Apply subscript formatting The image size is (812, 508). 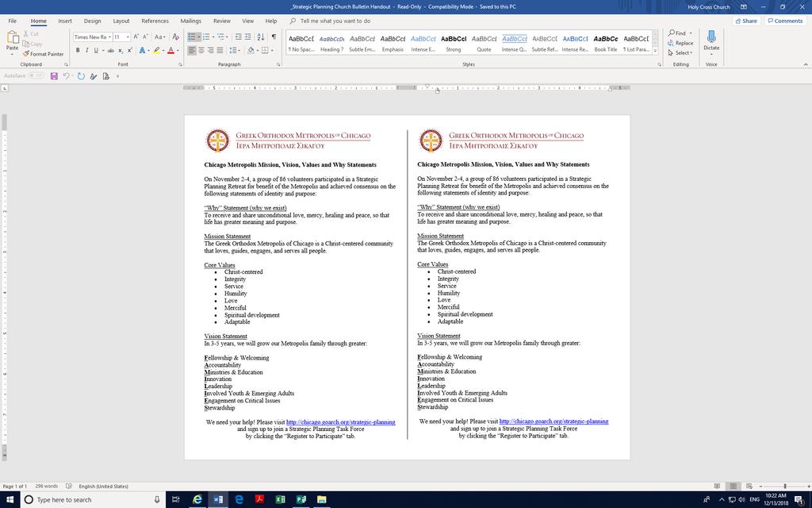coord(121,50)
